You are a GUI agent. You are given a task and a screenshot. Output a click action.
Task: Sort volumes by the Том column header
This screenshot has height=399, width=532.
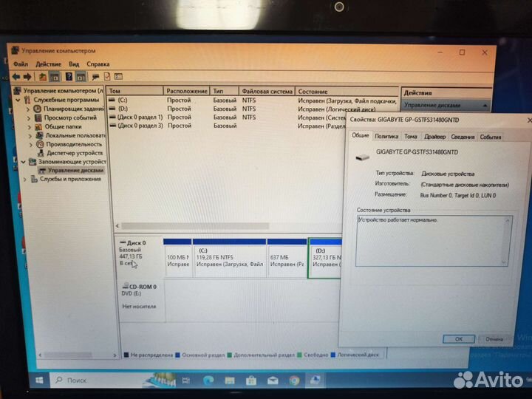[x=135, y=91]
